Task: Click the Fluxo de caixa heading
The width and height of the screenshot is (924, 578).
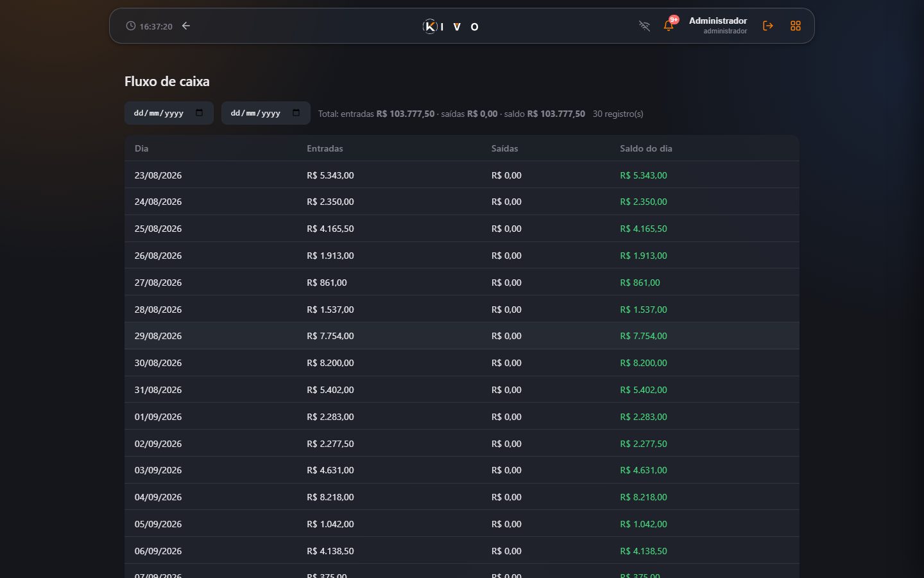Action: coord(167,82)
